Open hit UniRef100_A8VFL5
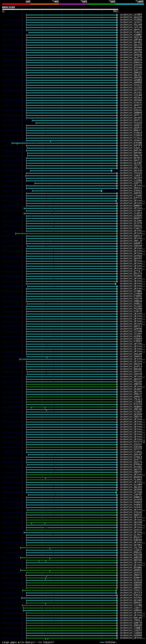This screenshot has height=644, width=146. [131, 30]
